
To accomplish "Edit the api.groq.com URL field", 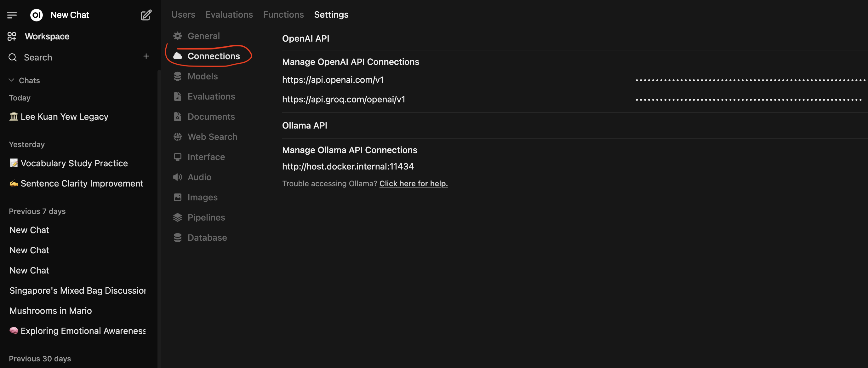I will pyautogui.click(x=455, y=100).
